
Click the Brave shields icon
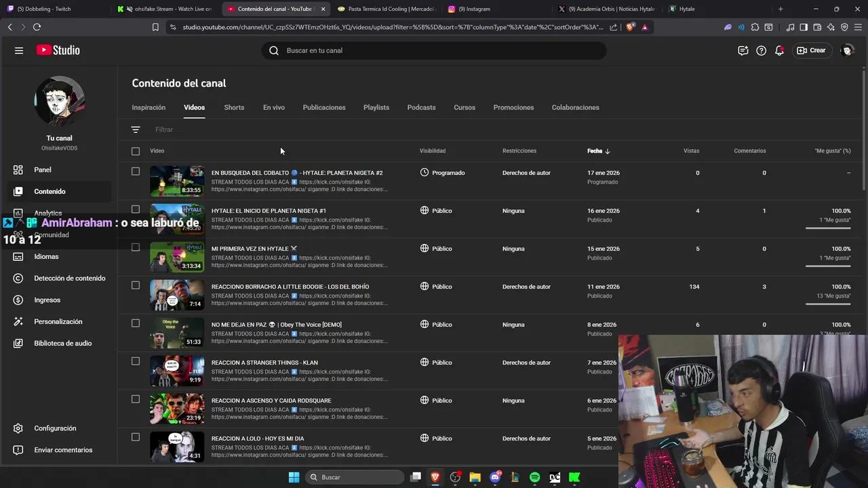(x=630, y=27)
